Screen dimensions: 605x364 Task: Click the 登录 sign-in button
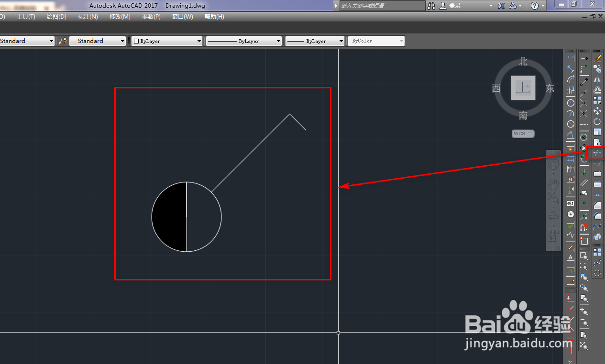tap(450, 6)
